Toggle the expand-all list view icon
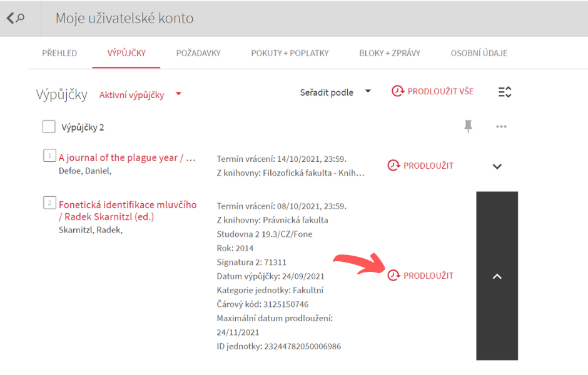The height and width of the screenshot is (375, 588). tap(505, 92)
